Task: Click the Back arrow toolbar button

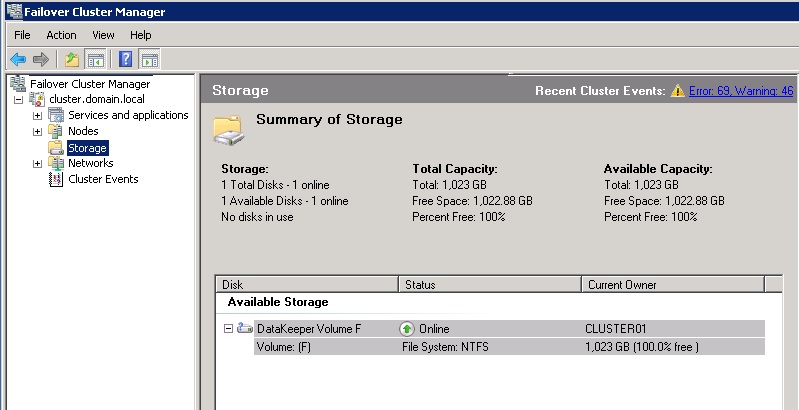Action: [18, 60]
